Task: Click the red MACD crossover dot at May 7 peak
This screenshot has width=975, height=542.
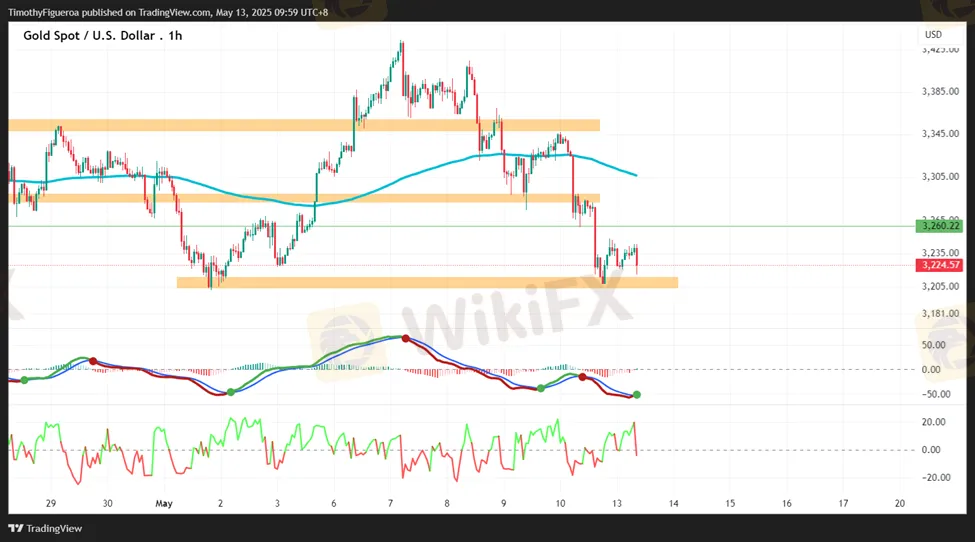Action: pyautogui.click(x=405, y=339)
